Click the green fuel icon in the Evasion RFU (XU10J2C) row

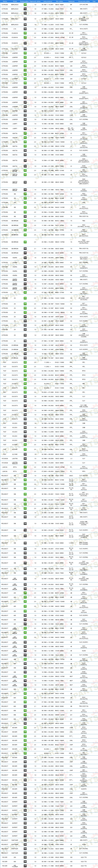coord(25,34)
